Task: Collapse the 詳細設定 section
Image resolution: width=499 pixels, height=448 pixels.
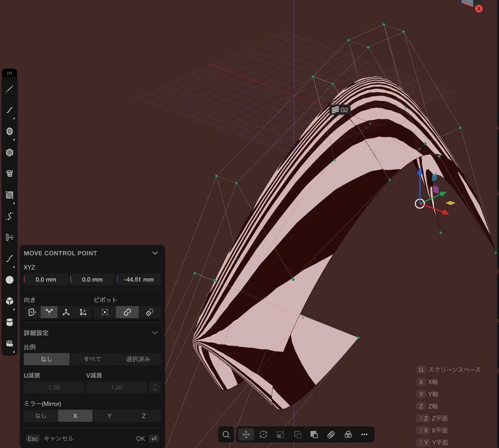Action: pyautogui.click(x=155, y=333)
